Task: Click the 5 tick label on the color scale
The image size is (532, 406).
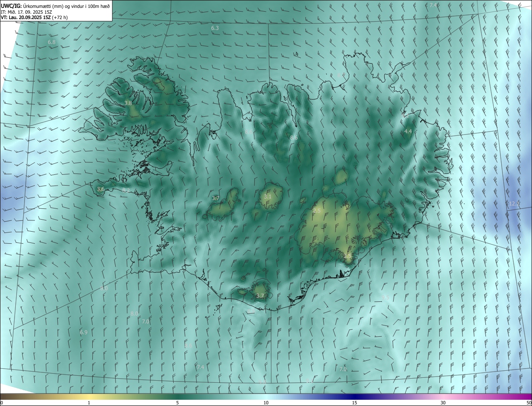Action: pos(177,403)
